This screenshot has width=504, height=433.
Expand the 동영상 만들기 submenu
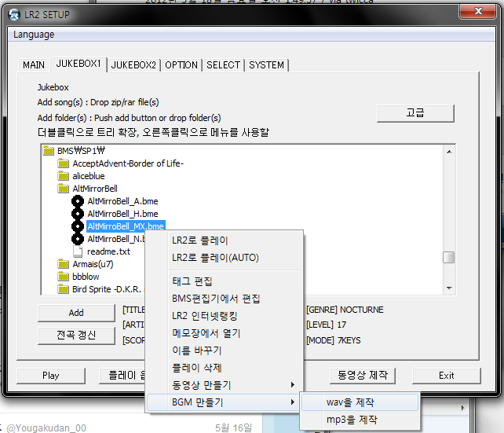point(225,385)
